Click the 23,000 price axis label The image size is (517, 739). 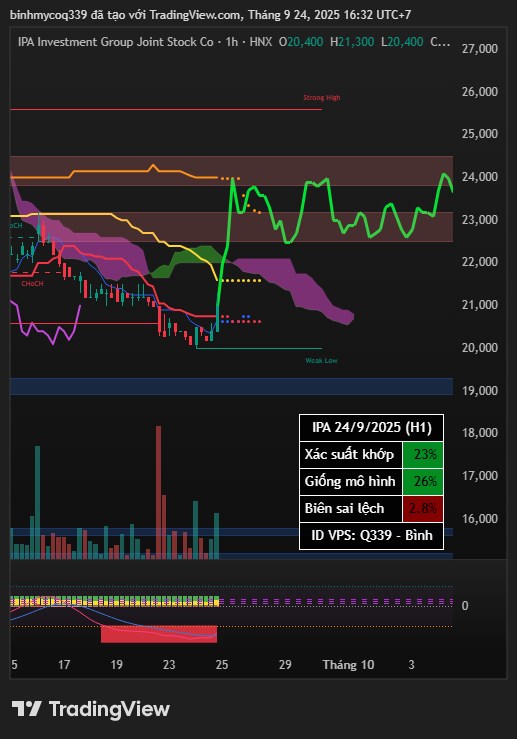[x=480, y=220]
